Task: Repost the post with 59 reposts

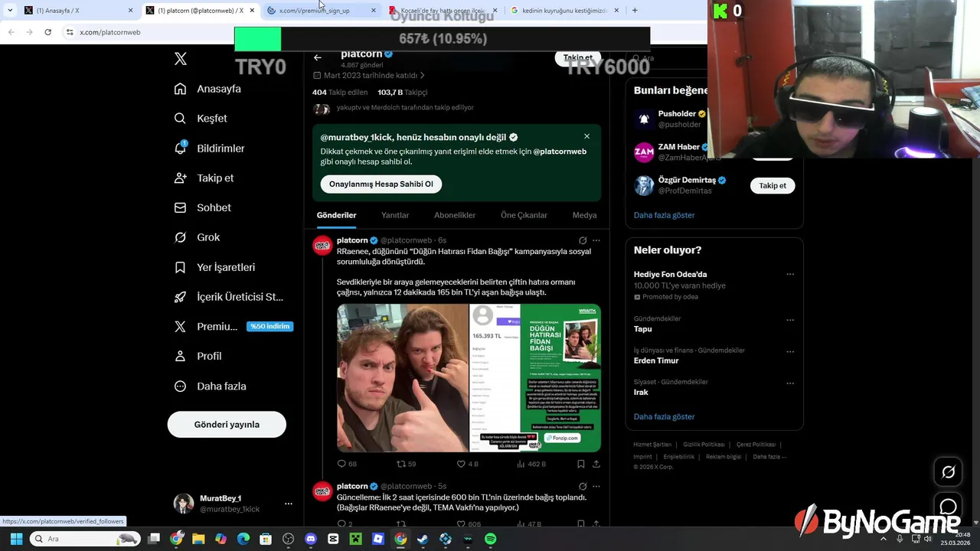Action: click(x=406, y=464)
